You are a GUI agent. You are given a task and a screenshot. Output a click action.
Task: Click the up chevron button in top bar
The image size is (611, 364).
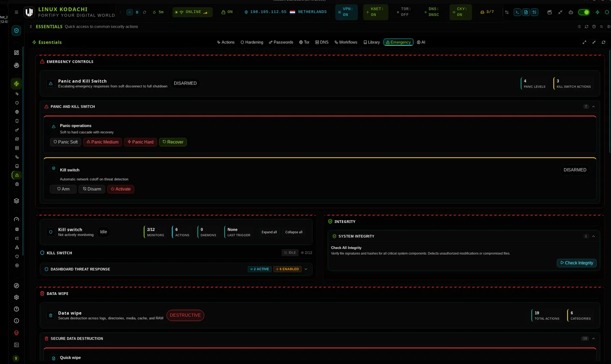(x=129, y=12)
